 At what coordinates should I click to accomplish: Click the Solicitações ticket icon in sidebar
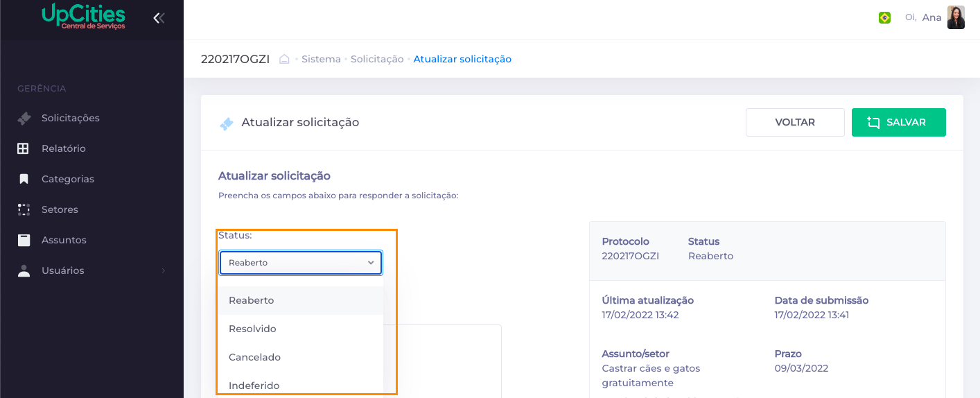(24, 118)
